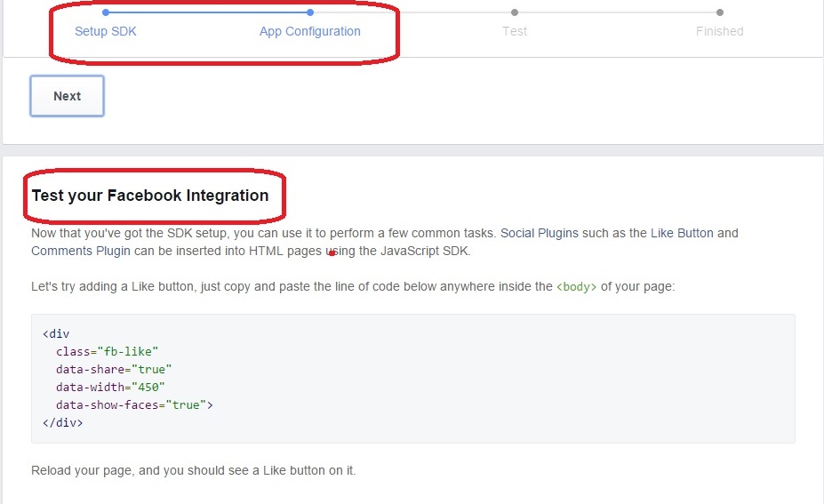Follow the Like Button link
The height and width of the screenshot is (504, 824).
click(682, 233)
